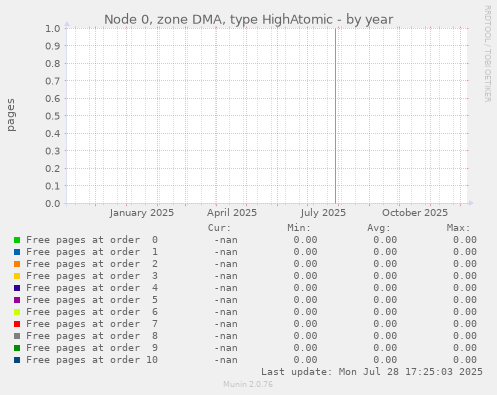Image resolution: width=497 pixels, height=395 pixels.
Task: Click the 'pages' vertical axis label
Action: [x=11, y=115]
